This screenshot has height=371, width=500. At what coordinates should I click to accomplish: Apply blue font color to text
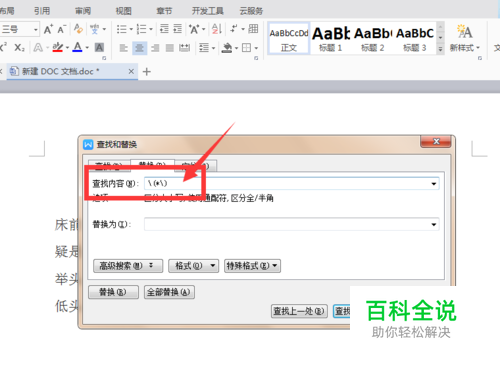point(77,47)
